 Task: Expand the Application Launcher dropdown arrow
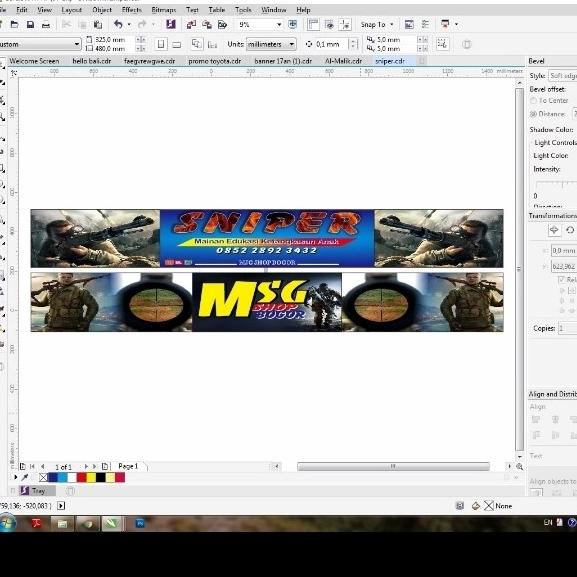click(x=456, y=24)
